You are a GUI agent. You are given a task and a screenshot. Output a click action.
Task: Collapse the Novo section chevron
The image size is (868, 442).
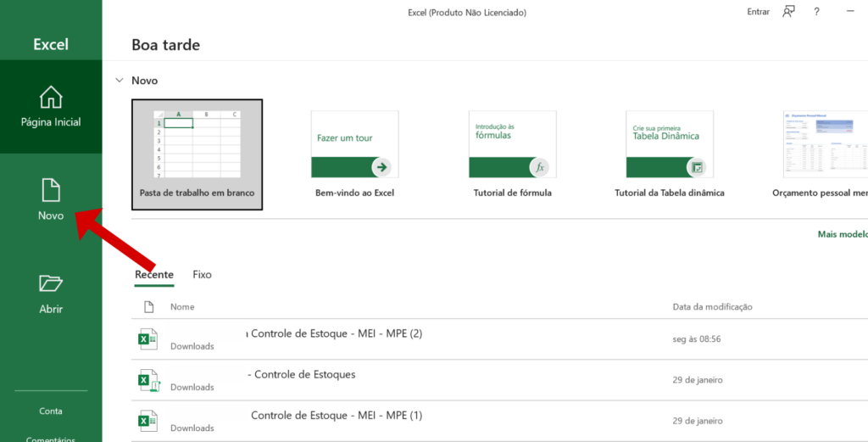[x=119, y=81]
